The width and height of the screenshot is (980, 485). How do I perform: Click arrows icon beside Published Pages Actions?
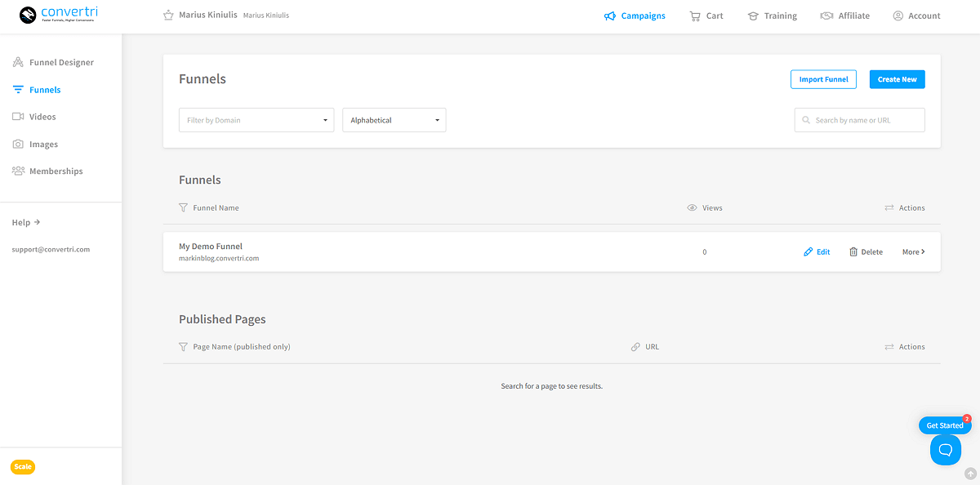[889, 347]
